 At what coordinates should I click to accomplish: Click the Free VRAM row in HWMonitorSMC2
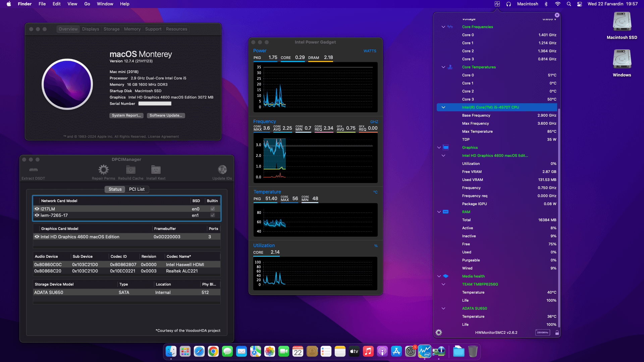point(497,172)
